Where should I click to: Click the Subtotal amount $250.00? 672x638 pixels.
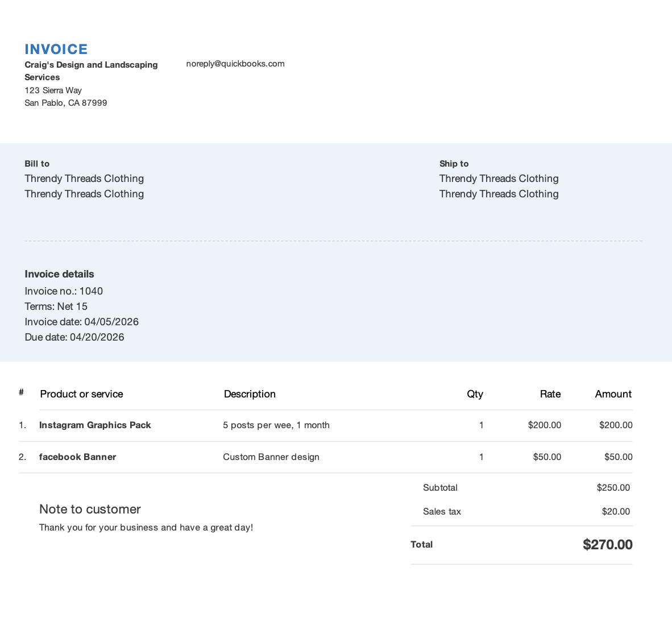pyautogui.click(x=613, y=488)
